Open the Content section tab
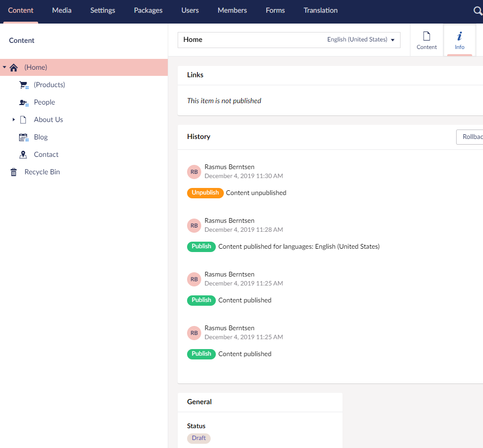This screenshot has height=448, width=483. click(21, 10)
